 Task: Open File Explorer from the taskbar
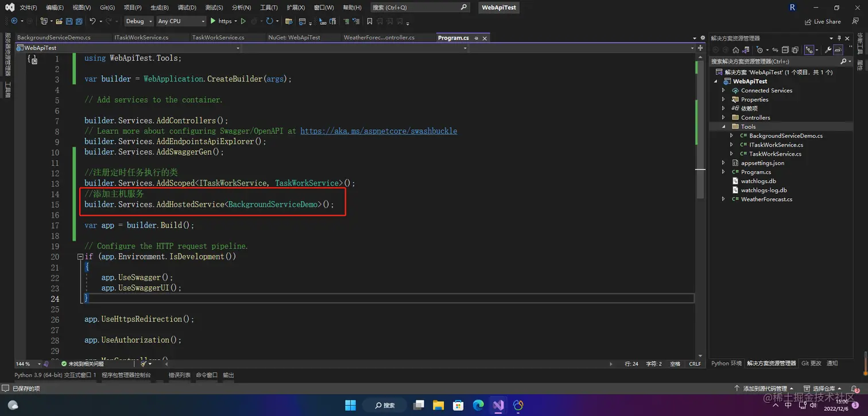pos(439,405)
